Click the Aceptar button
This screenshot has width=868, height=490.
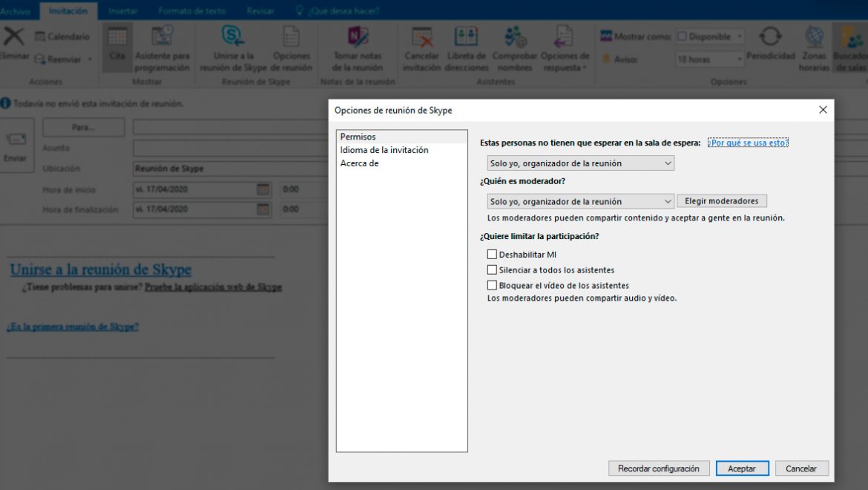[x=742, y=468]
